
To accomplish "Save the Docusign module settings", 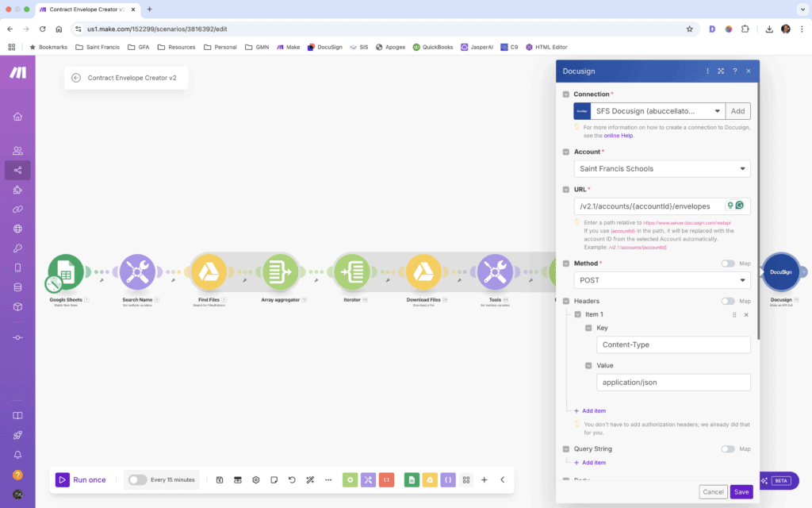I will coord(741,491).
